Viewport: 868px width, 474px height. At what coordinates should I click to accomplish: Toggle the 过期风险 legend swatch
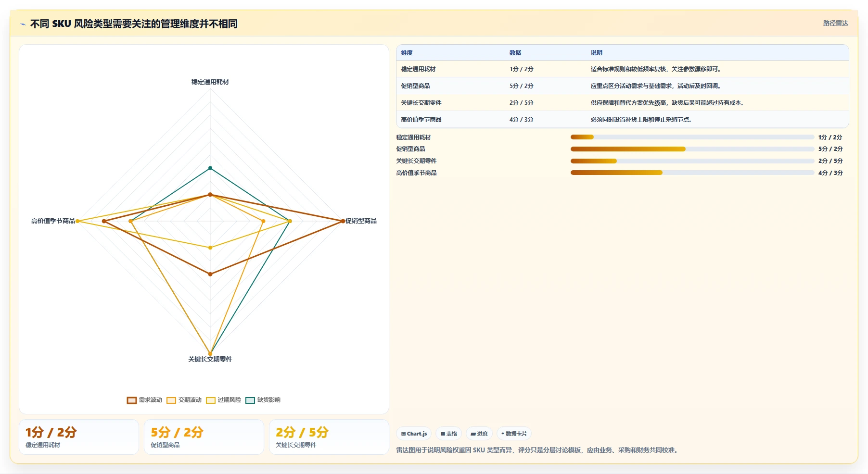click(x=211, y=400)
